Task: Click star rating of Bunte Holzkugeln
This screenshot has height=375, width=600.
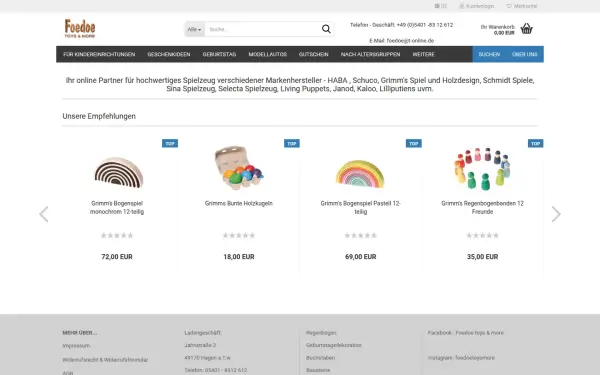Action: 239,235
